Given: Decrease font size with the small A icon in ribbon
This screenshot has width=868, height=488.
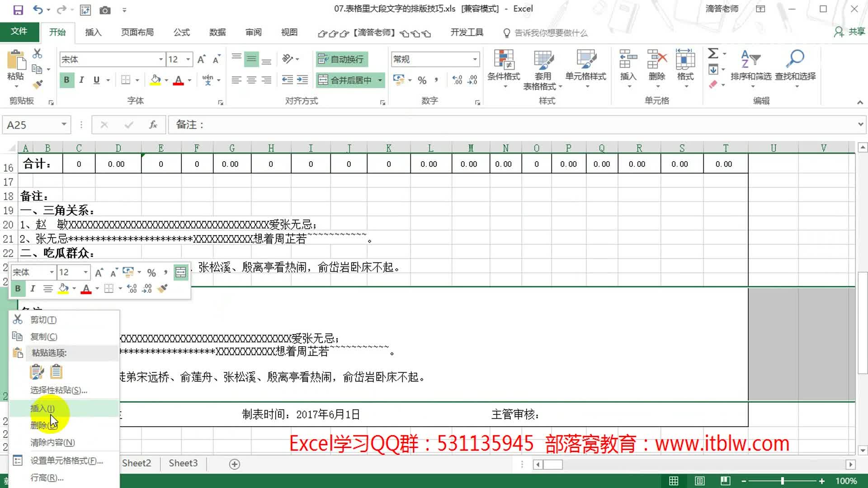Looking at the screenshot, I should [217, 59].
